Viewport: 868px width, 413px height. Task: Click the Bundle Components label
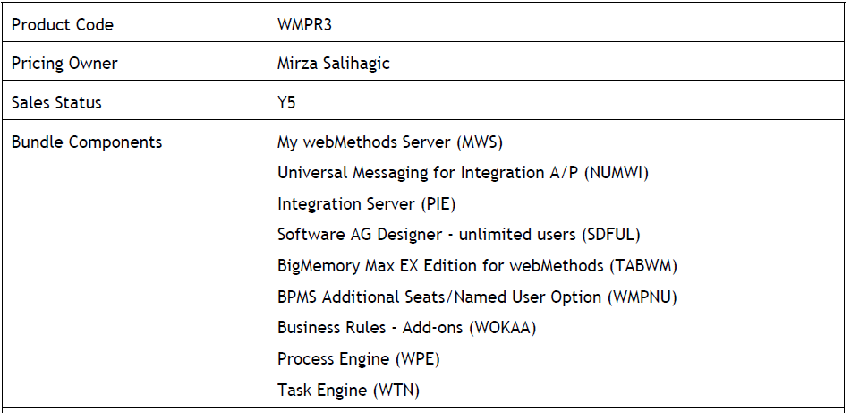pyautogui.click(x=87, y=142)
